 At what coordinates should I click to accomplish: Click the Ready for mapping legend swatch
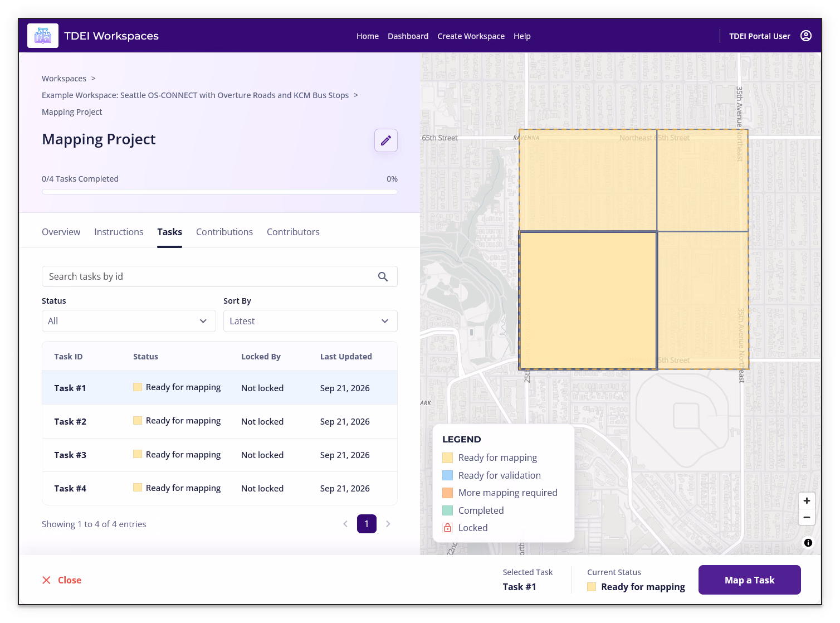447,457
